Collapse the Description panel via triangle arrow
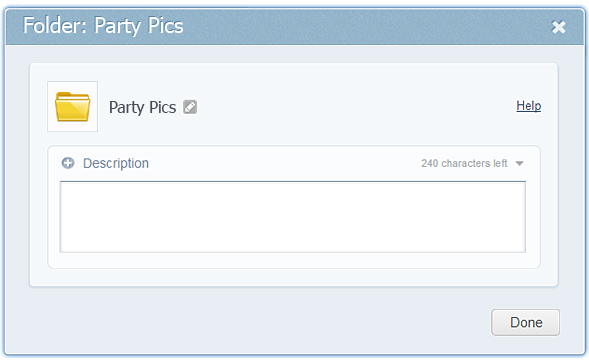589x362 pixels. [x=520, y=163]
